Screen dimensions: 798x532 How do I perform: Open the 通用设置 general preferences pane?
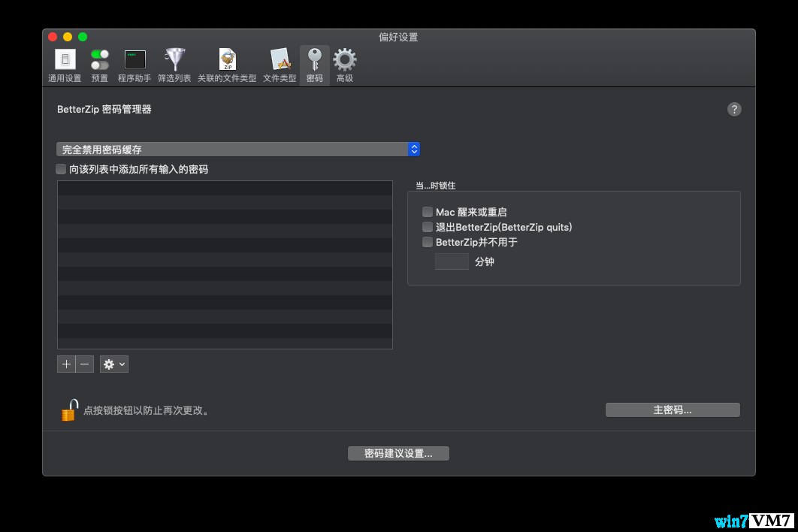(x=65, y=65)
